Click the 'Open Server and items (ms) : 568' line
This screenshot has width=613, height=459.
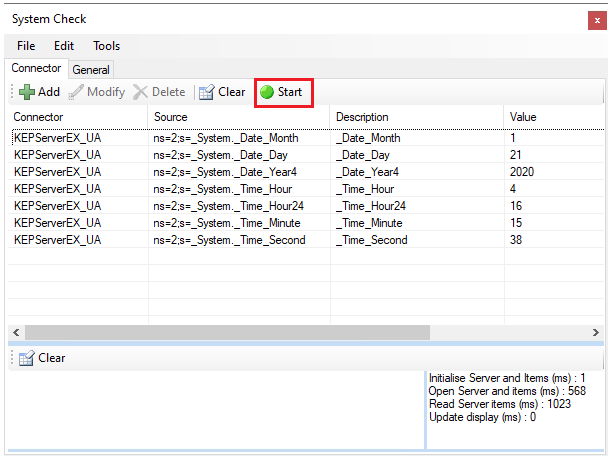[x=507, y=391]
